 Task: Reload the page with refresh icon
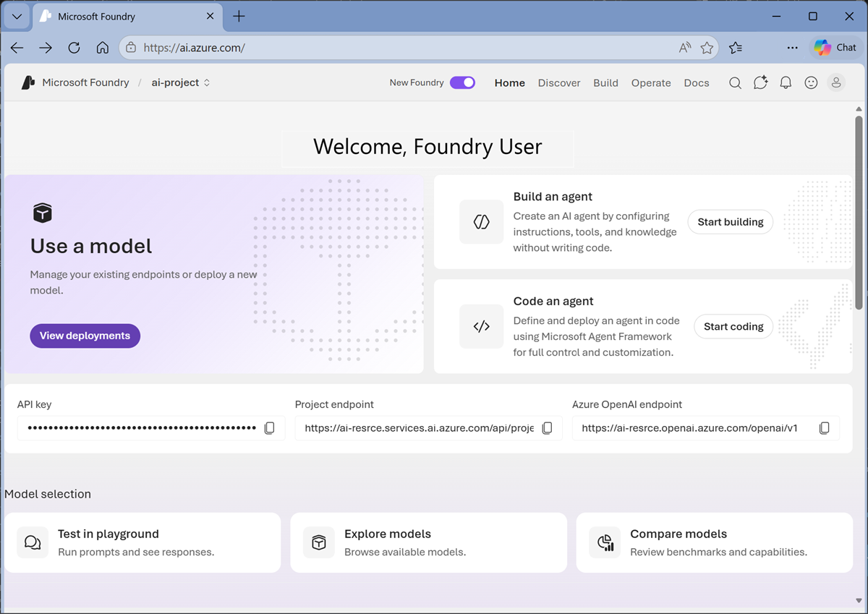[74, 48]
